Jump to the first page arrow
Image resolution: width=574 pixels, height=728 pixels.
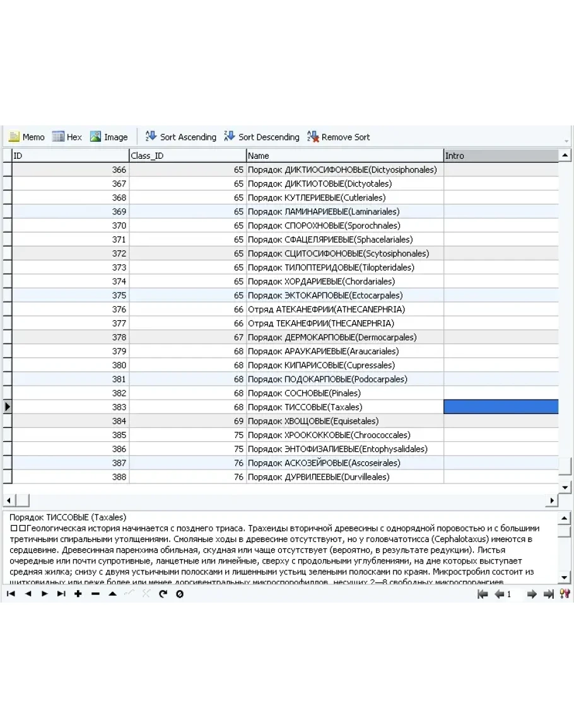483,594
